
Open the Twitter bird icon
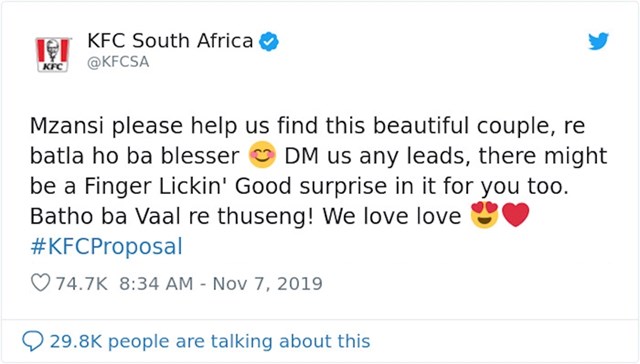(598, 41)
